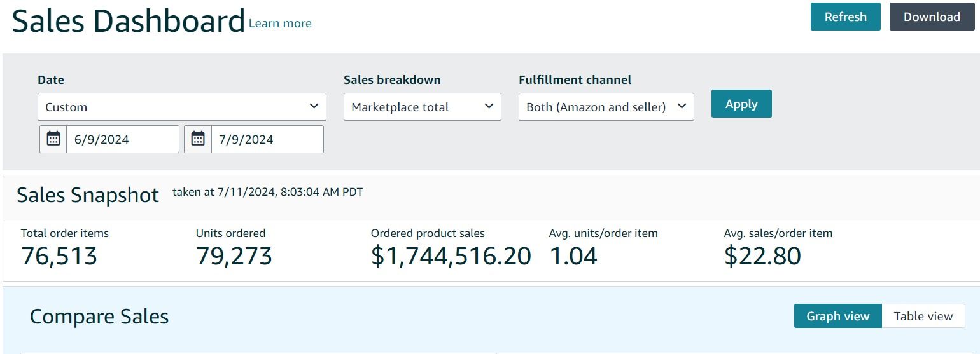Click the Units ordered figure 79,273
This screenshot has height=354, width=980.
tap(234, 256)
